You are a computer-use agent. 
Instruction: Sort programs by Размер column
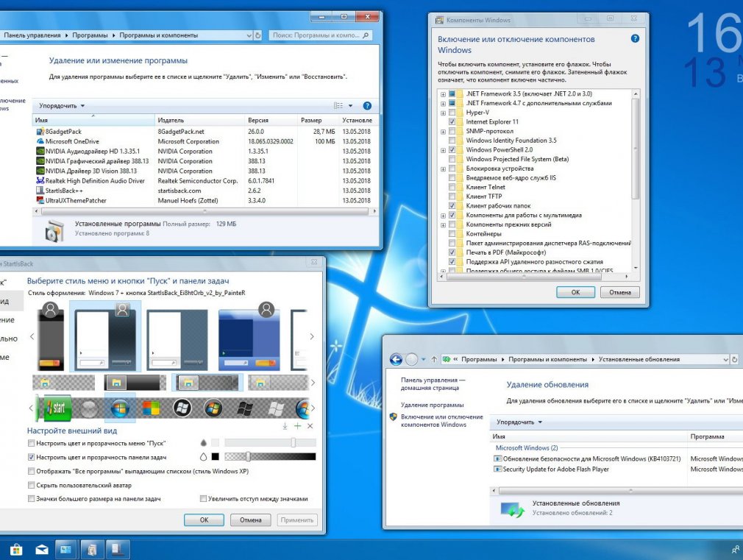pos(319,120)
